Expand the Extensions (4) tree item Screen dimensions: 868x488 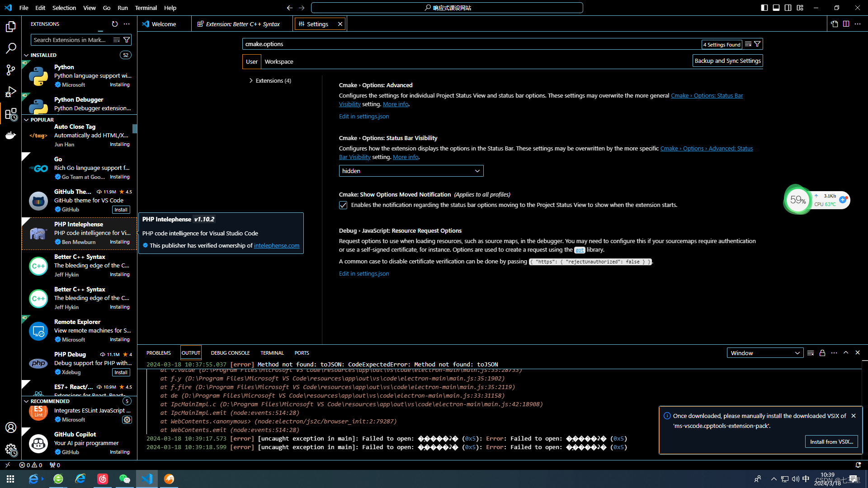point(251,80)
